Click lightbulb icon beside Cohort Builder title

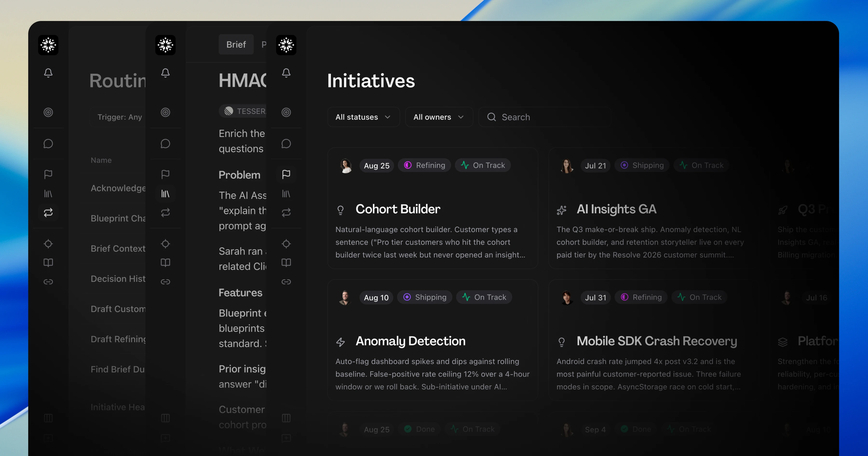pos(340,210)
